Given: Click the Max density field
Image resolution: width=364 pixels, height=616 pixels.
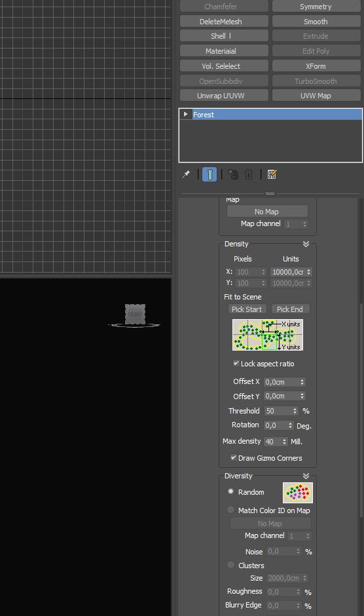Looking at the screenshot, I should (273, 441).
